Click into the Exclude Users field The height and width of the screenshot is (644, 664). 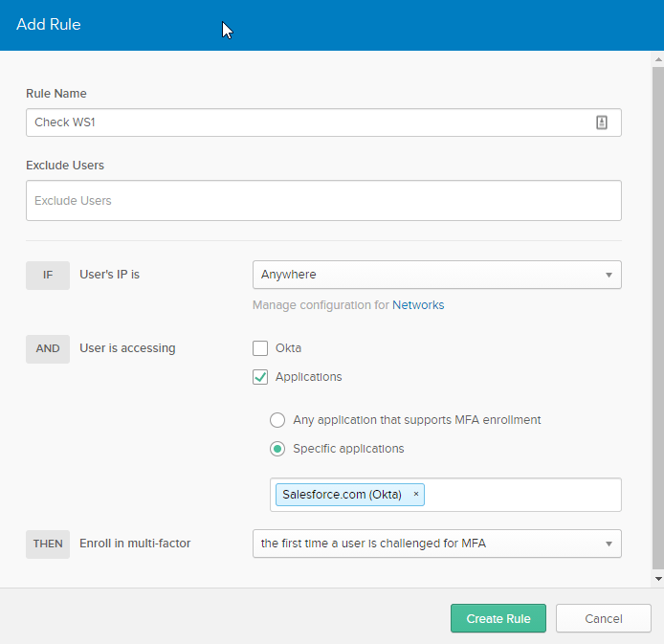click(323, 201)
